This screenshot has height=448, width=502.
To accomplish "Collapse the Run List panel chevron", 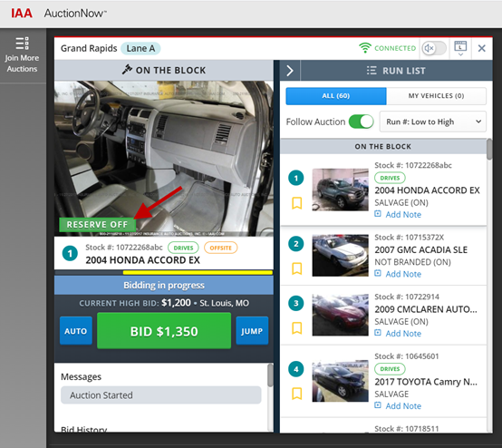I will pyautogui.click(x=290, y=71).
